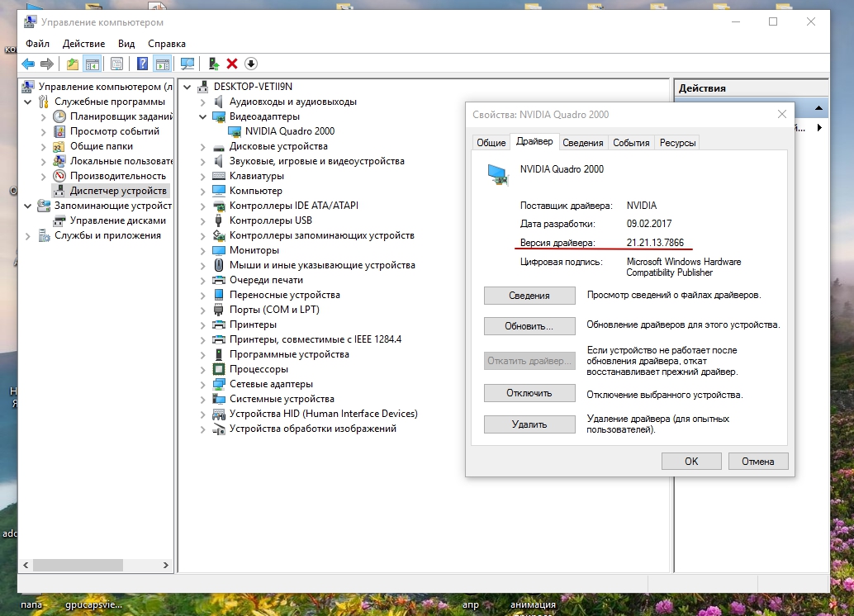The image size is (854, 616).
Task: Click the Общие папки icon
Action: pyautogui.click(x=59, y=146)
